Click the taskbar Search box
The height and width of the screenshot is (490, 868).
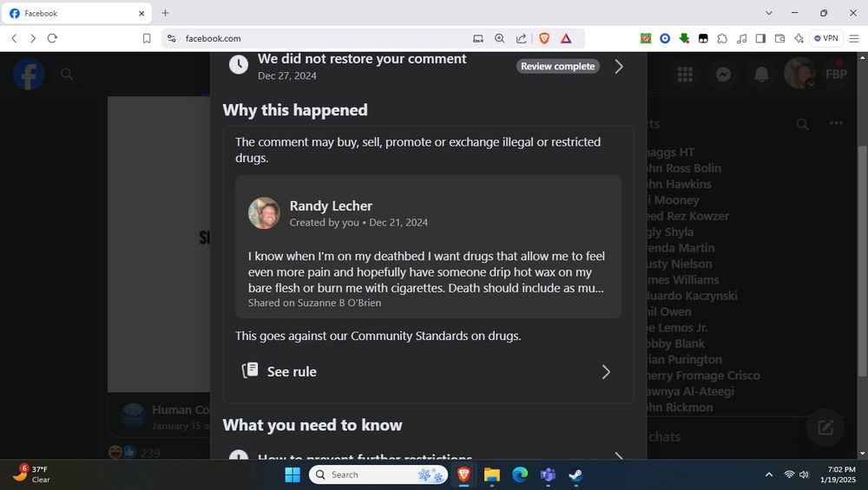378,474
